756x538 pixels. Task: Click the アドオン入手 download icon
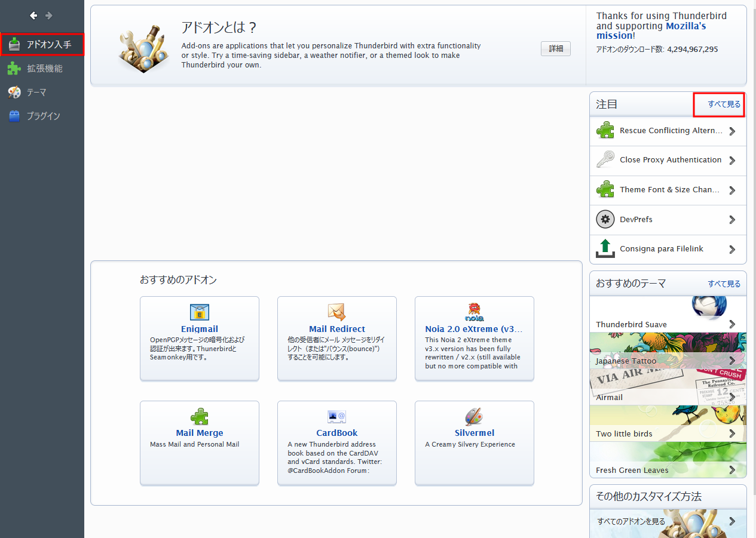coord(14,44)
